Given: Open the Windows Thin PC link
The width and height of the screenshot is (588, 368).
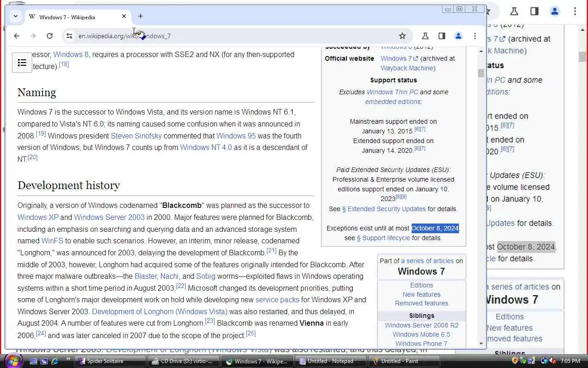Looking at the screenshot, I should coord(392,92).
